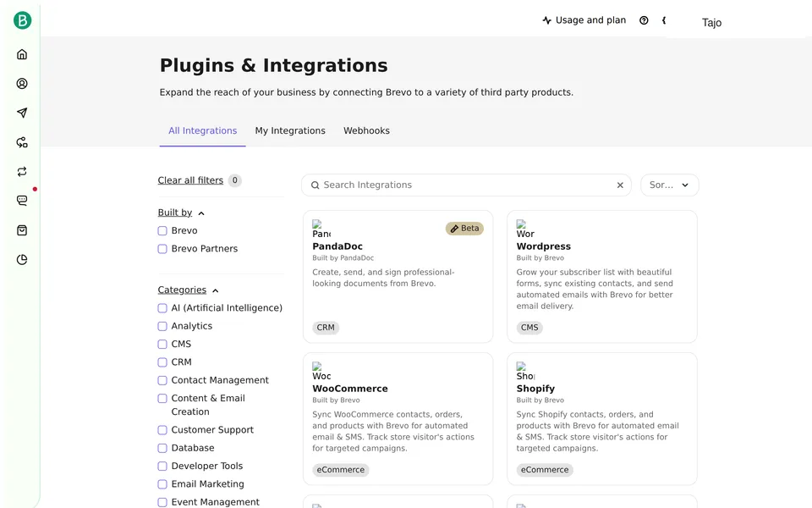The height and width of the screenshot is (508, 812).
Task: Open Automations icon in sidebar
Action: pos(22,142)
